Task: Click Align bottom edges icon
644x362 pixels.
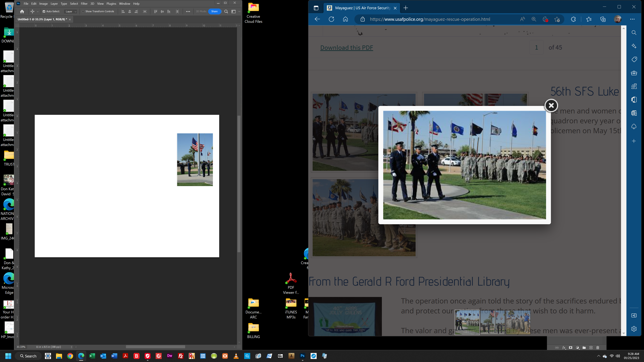Action: [x=169, y=12]
